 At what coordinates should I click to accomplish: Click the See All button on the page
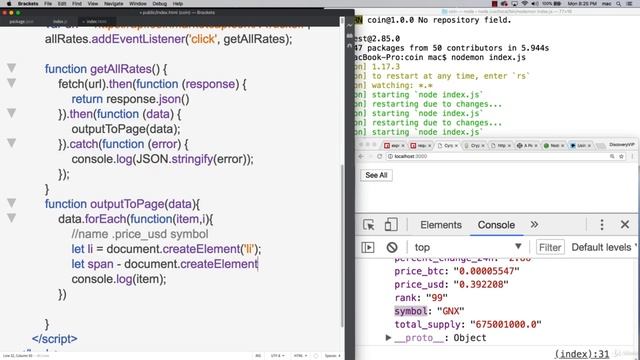376,175
